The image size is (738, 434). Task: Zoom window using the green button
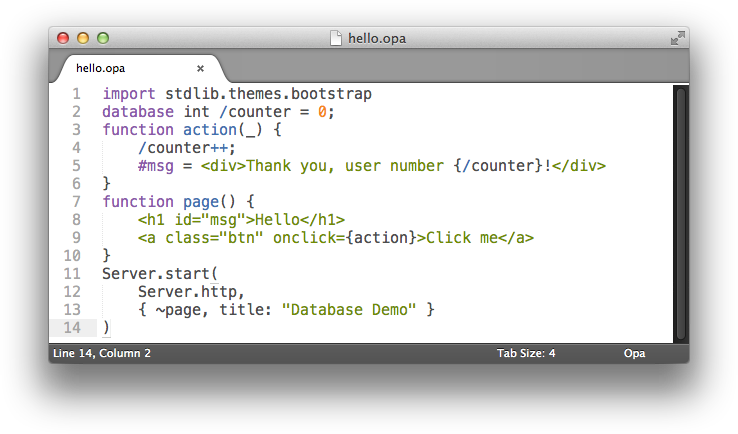(103, 38)
